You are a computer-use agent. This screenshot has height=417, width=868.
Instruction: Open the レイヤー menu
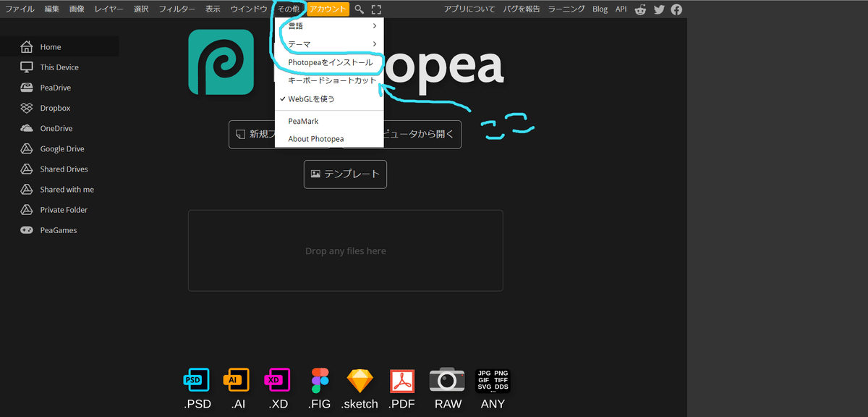tap(109, 9)
